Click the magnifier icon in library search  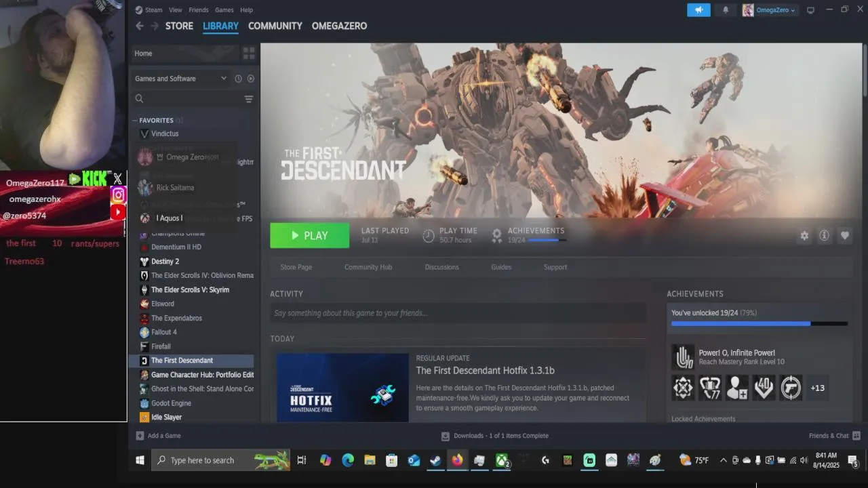[139, 99]
